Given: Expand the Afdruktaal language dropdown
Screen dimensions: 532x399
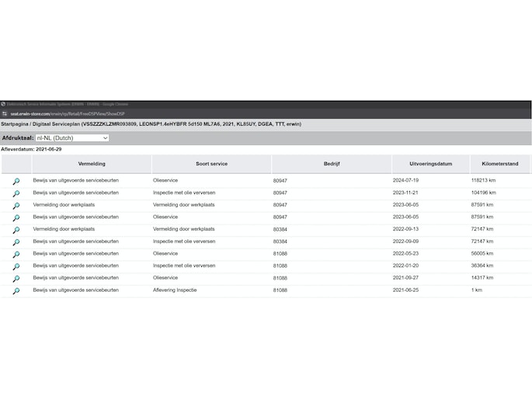Looking at the screenshot, I should coord(72,138).
